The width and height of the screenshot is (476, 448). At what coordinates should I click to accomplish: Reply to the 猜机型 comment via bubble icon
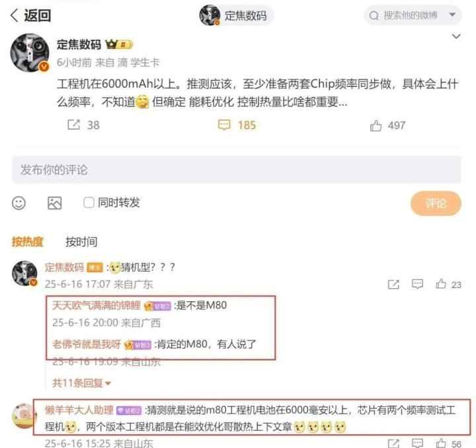coord(417,284)
